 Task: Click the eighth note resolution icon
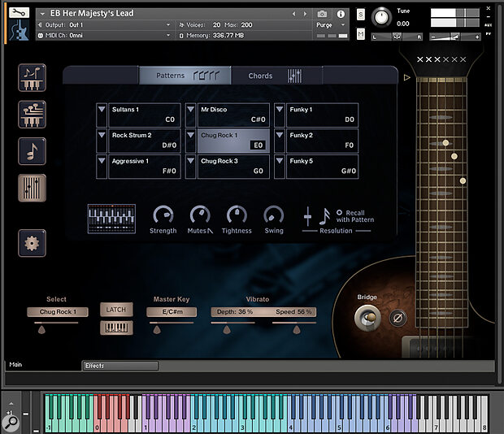click(324, 215)
